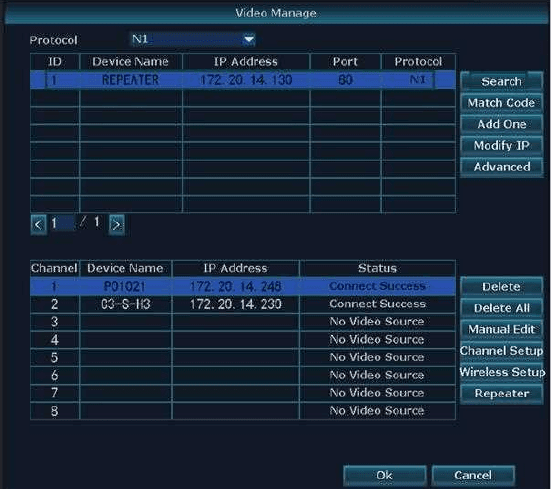Click the ID column header
551x489 pixels.
55,62
